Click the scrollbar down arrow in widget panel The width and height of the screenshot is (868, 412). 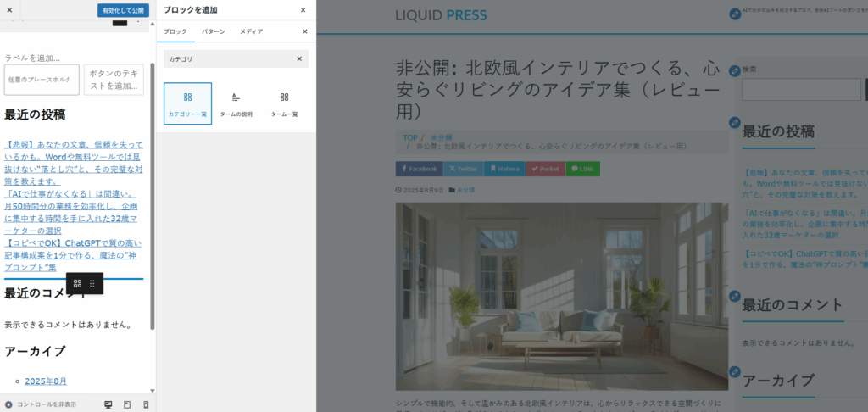coord(153,391)
